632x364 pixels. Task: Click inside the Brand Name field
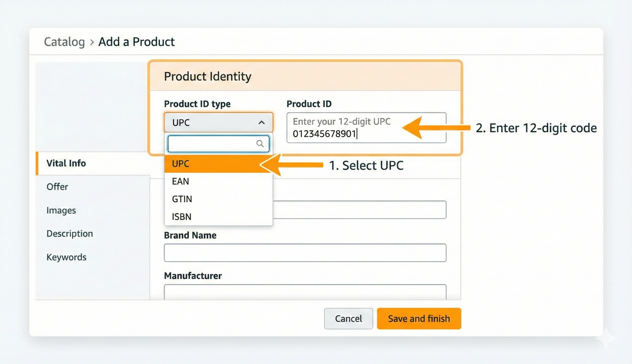click(305, 253)
